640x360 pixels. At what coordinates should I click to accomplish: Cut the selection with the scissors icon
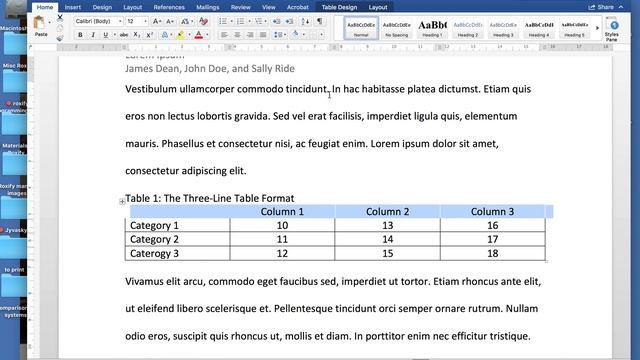(x=60, y=18)
